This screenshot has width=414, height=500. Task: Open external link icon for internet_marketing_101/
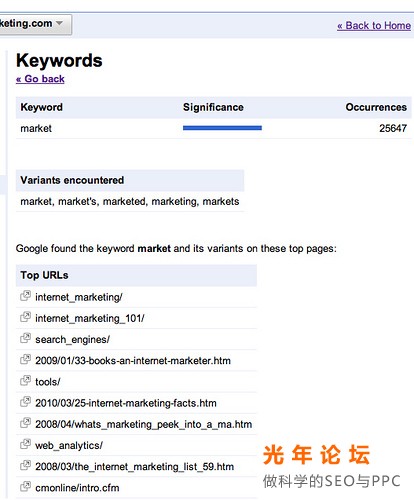pos(25,317)
